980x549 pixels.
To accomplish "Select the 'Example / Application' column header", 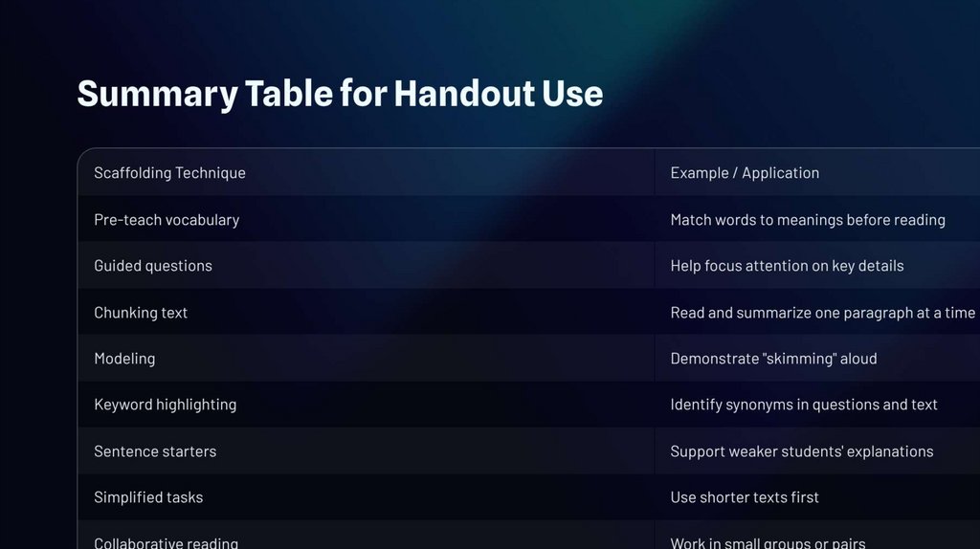I will point(745,173).
